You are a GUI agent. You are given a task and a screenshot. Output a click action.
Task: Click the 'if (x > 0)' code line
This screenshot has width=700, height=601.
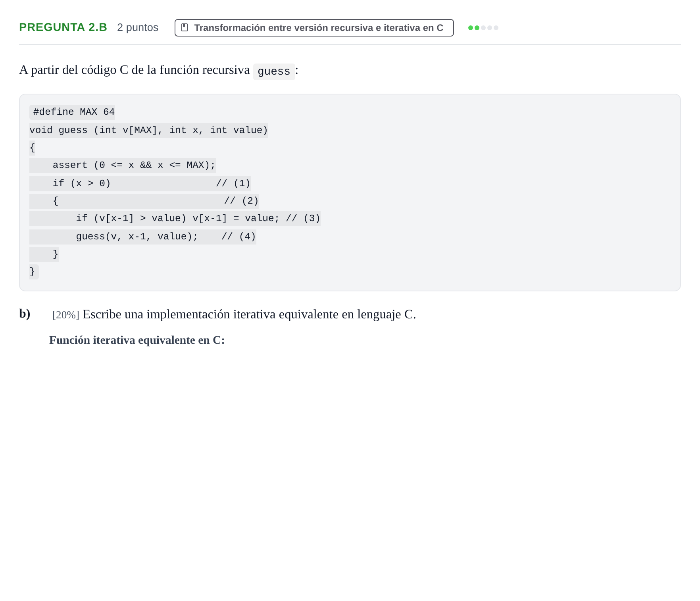(x=81, y=183)
